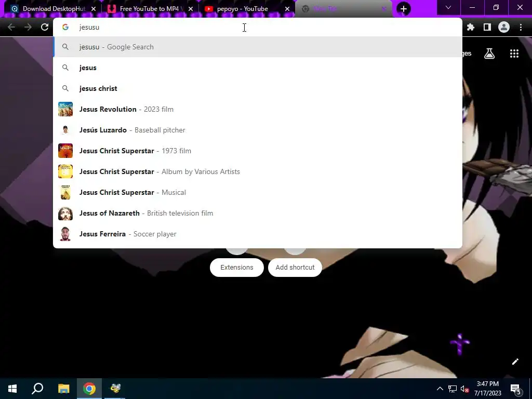
Task: Show hidden system tray icons
Action: coord(440,389)
